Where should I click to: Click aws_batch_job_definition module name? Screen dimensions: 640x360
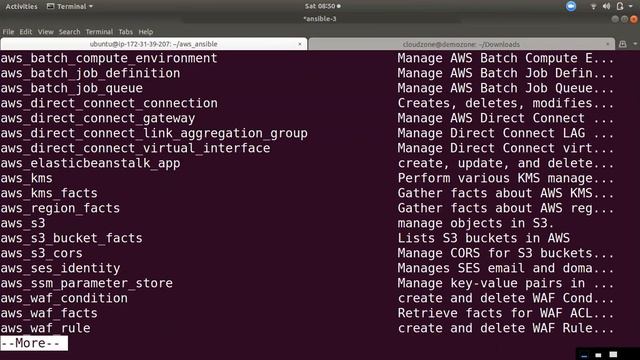[x=90, y=73]
